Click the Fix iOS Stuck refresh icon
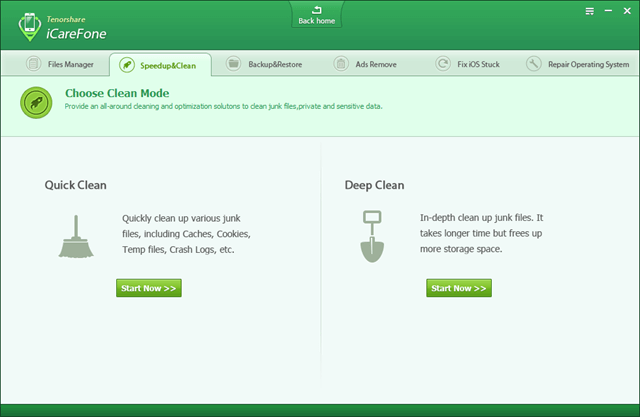 (x=442, y=64)
